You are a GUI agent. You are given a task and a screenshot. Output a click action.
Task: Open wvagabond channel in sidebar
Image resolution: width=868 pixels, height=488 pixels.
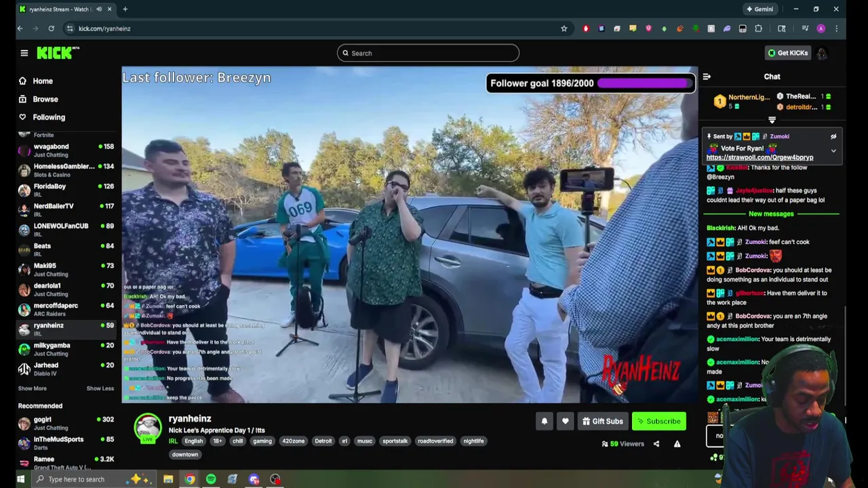(x=66, y=150)
